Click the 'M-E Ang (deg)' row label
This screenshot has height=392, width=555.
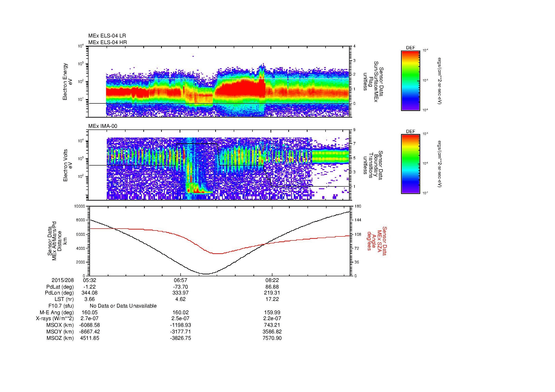point(57,312)
